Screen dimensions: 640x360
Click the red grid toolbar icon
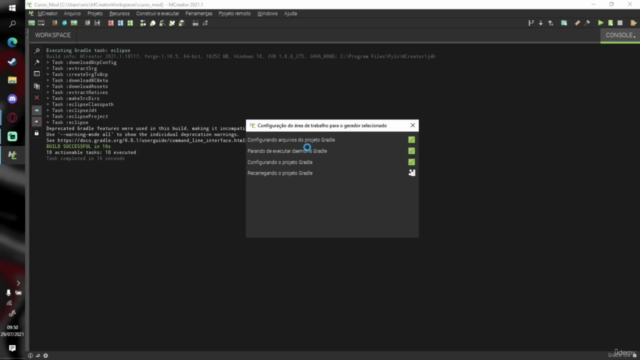click(x=111, y=23)
